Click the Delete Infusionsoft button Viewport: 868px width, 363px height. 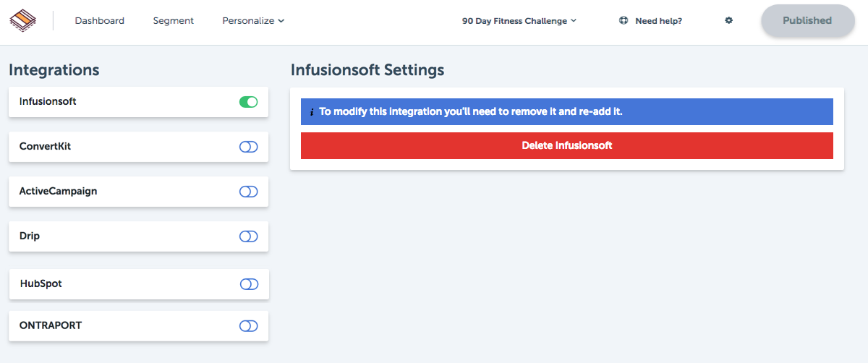tap(567, 145)
